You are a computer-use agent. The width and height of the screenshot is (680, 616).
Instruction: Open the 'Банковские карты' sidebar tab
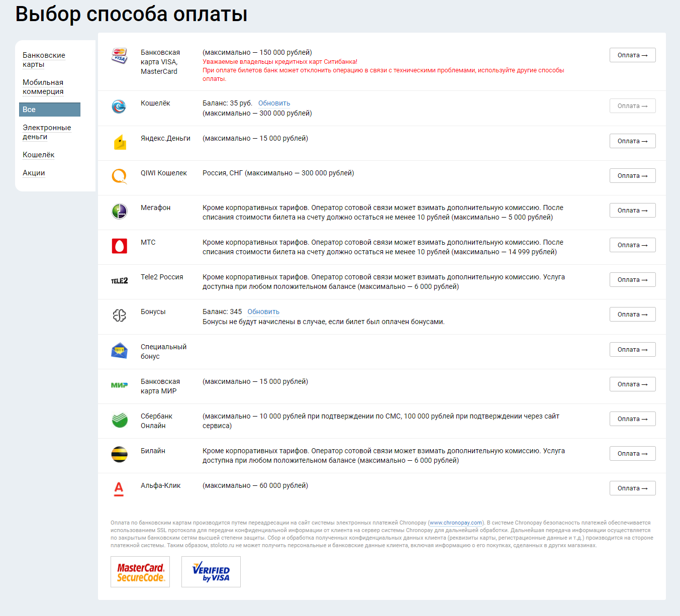click(x=44, y=60)
